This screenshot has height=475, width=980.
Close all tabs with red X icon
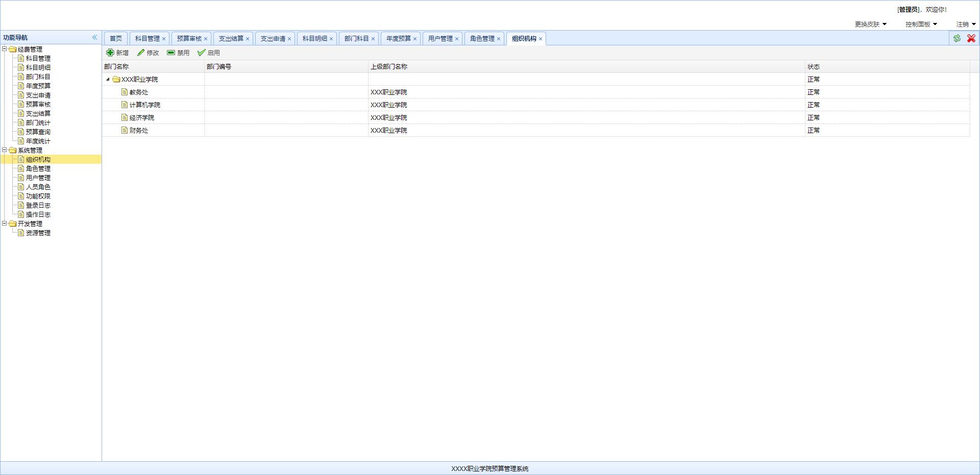971,38
